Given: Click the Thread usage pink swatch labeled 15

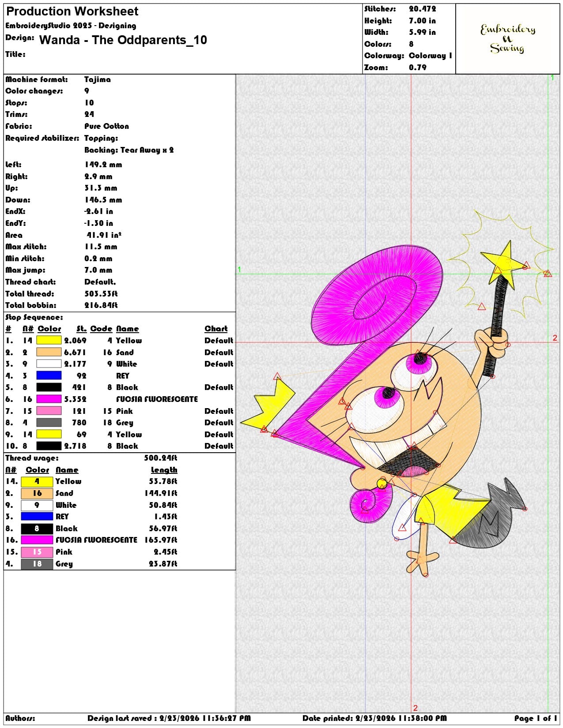Looking at the screenshot, I should [x=37, y=552].
